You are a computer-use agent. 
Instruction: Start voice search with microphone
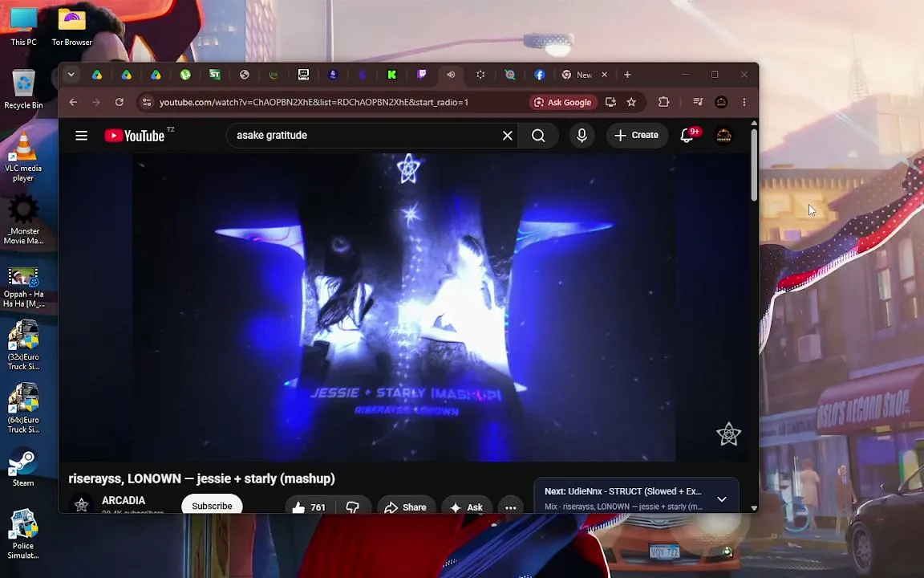(582, 136)
